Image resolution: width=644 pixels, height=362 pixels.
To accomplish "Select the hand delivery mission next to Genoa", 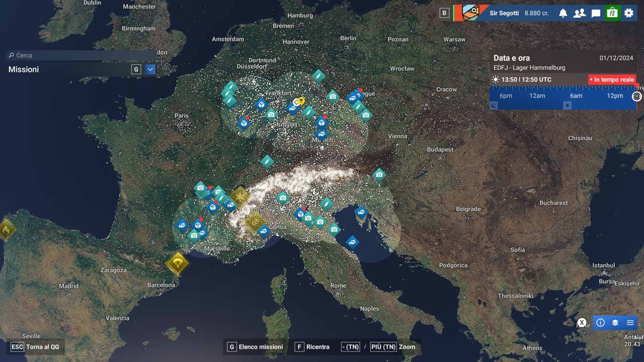I will click(264, 231).
